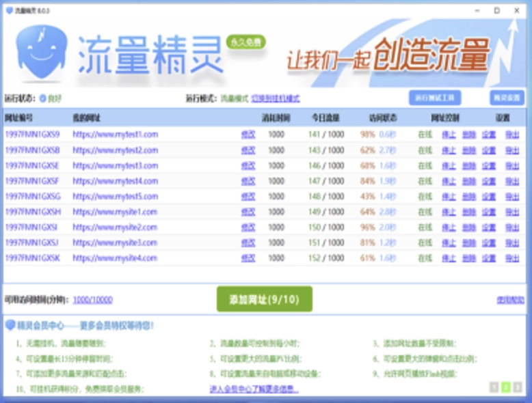Select site ID 1997FMN1GXS9
Image resolution: width=532 pixels, height=403 pixels.
[33, 135]
